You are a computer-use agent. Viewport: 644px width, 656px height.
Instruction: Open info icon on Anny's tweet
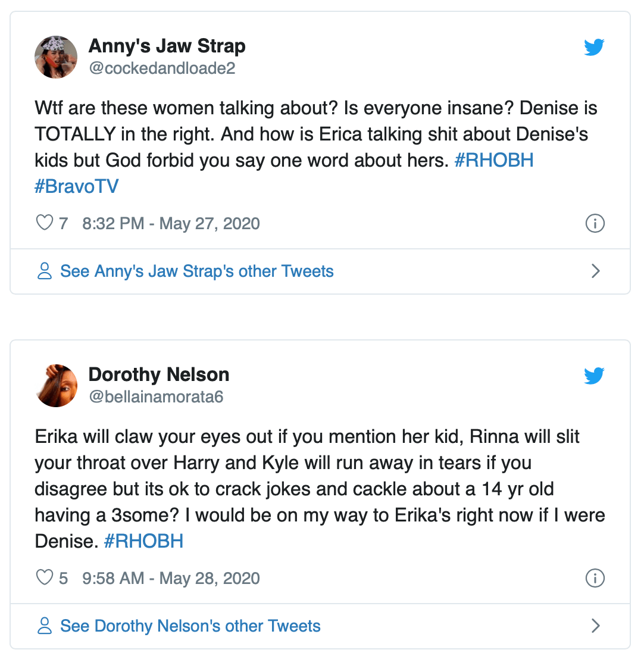point(595,224)
